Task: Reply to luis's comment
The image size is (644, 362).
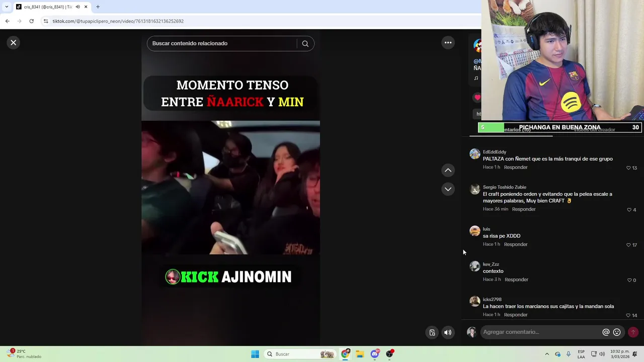Action: (516, 244)
